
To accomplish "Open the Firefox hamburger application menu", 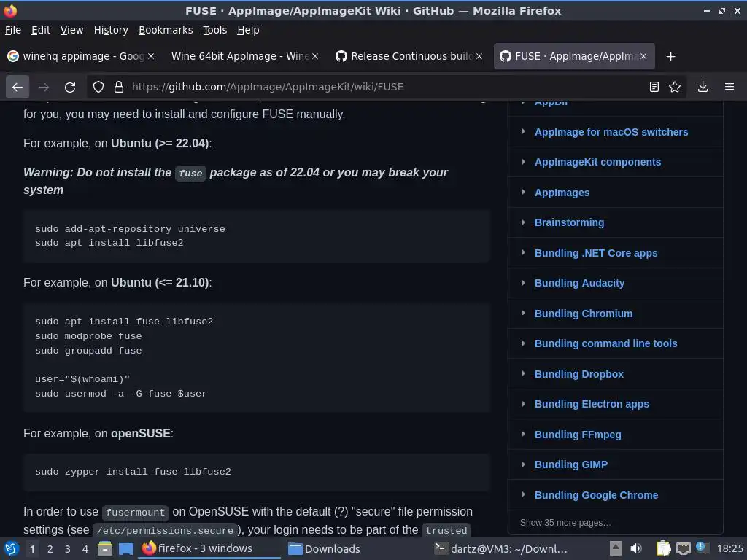I will coord(729,87).
